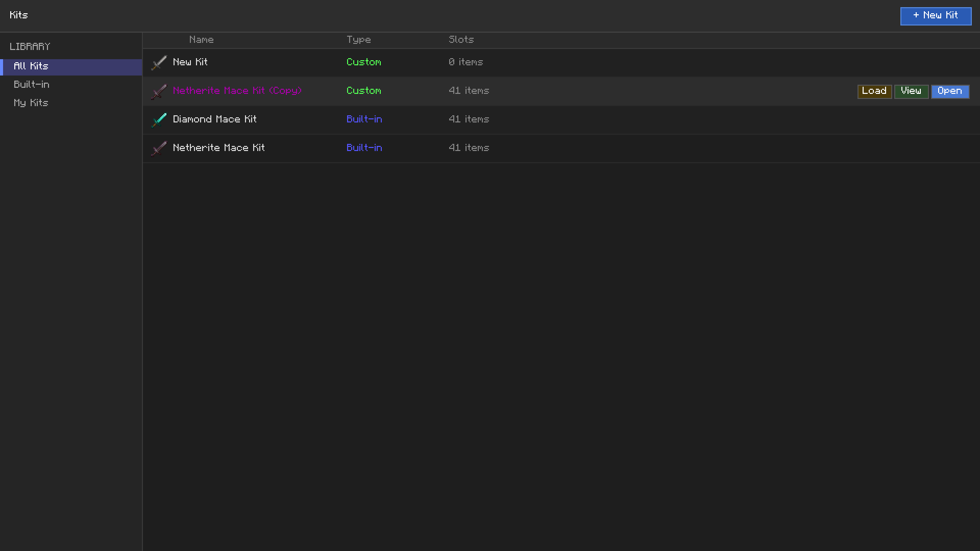Image resolution: width=980 pixels, height=551 pixels.
Task: Open the Netherite Mace Kit (Copy)
Action: point(950,91)
